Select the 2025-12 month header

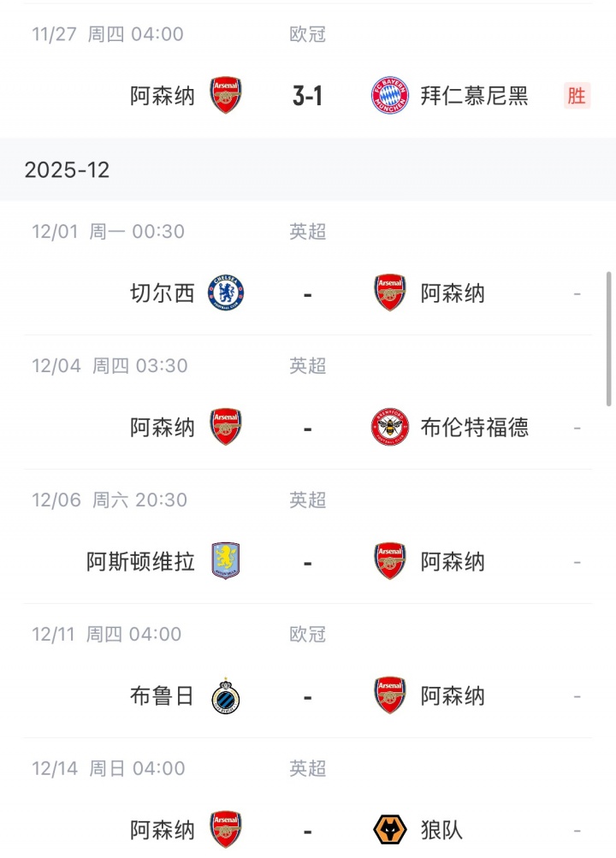[67, 169]
